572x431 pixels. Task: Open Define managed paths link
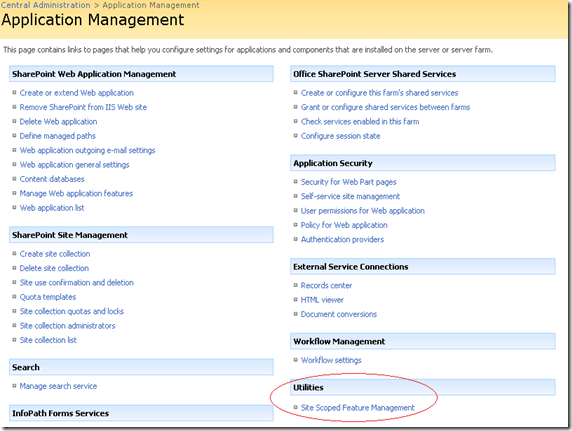coord(58,136)
